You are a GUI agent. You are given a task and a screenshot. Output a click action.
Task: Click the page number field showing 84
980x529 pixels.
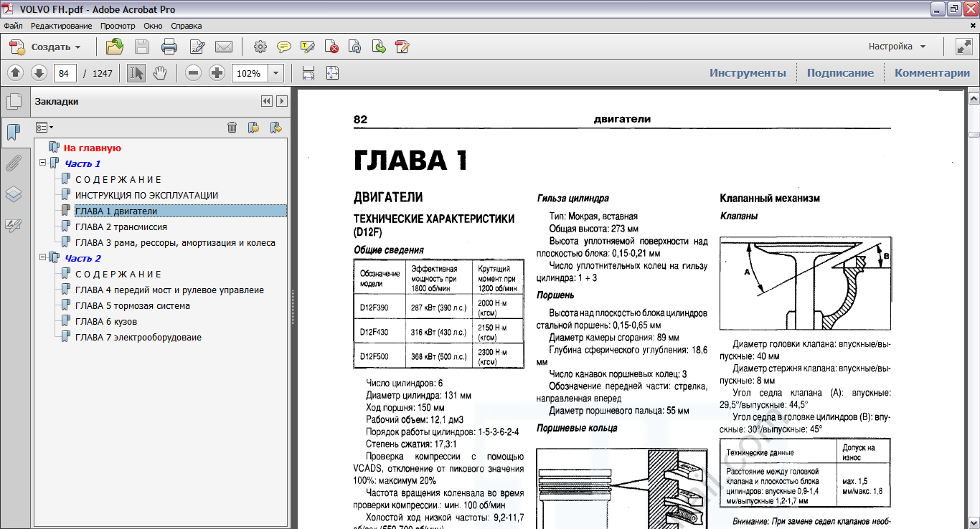tap(65, 73)
